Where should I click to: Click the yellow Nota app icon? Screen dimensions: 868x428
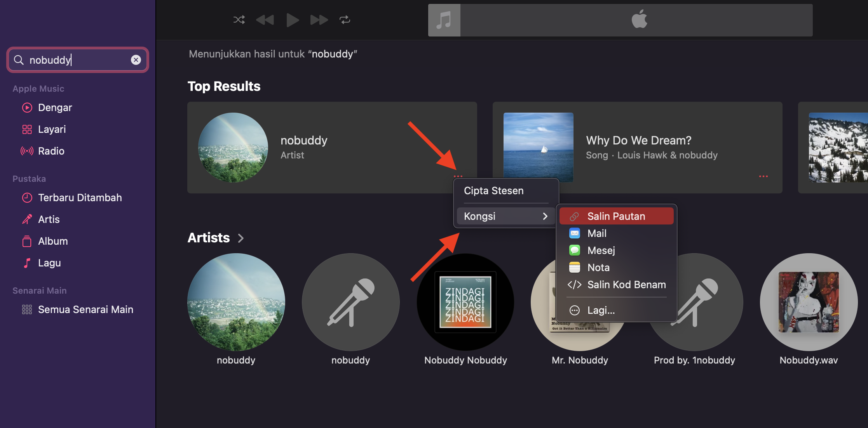(574, 268)
